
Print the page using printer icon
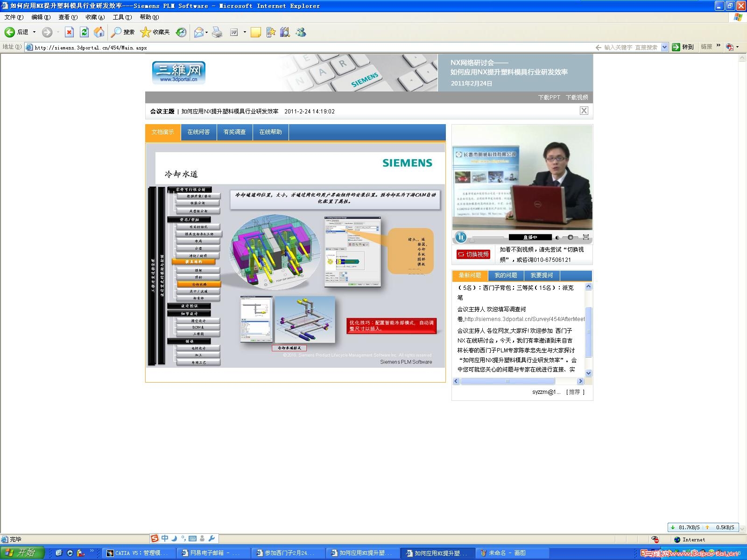click(217, 32)
